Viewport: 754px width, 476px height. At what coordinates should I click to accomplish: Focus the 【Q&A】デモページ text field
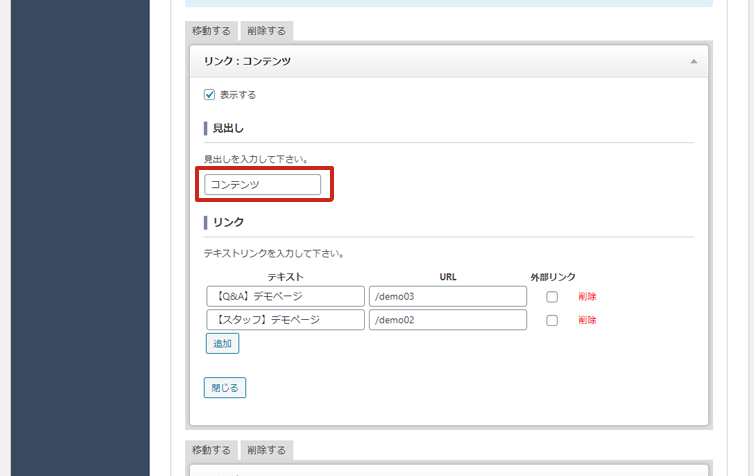pyautogui.click(x=285, y=296)
